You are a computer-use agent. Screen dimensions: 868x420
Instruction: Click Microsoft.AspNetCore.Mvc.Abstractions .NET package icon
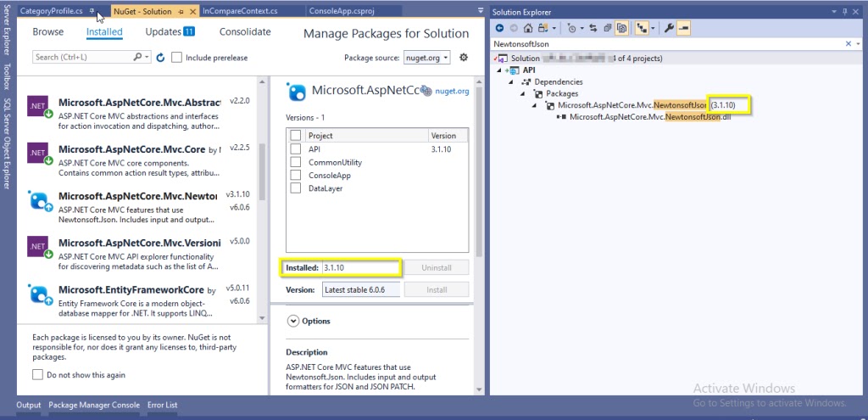pyautogui.click(x=40, y=107)
